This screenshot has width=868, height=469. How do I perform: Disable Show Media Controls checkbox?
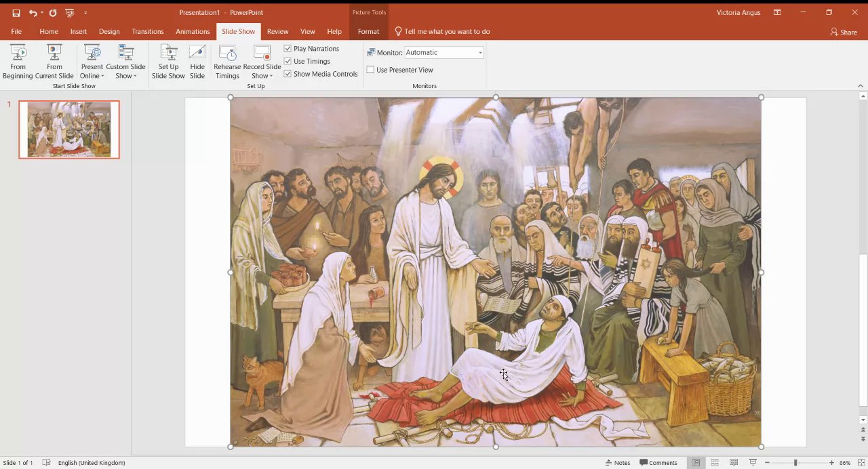pyautogui.click(x=288, y=74)
